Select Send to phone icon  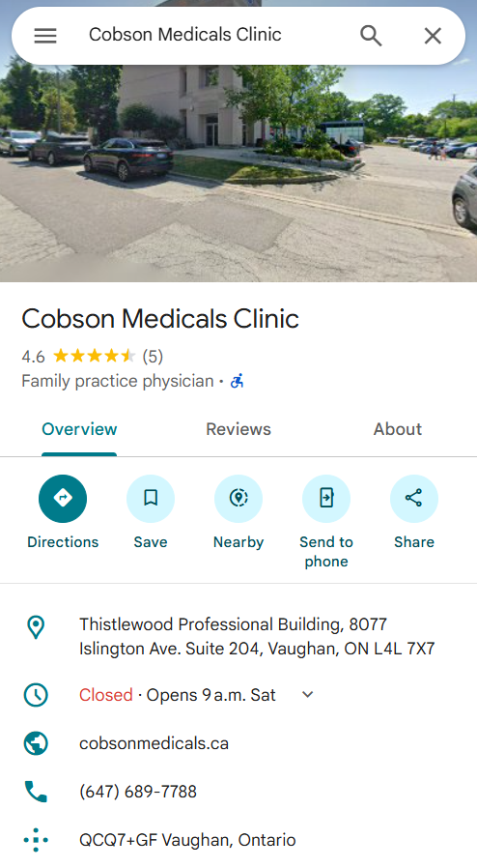point(326,498)
